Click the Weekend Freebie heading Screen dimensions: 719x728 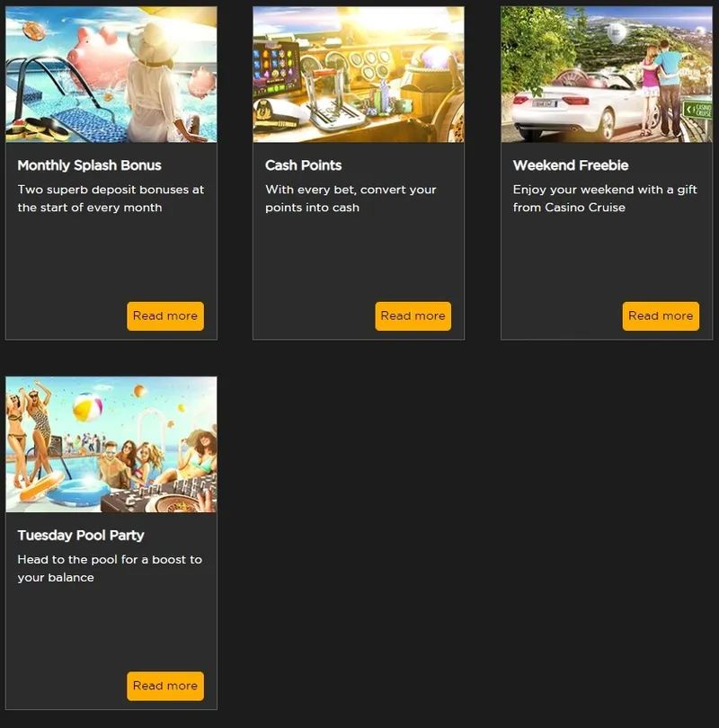click(571, 165)
